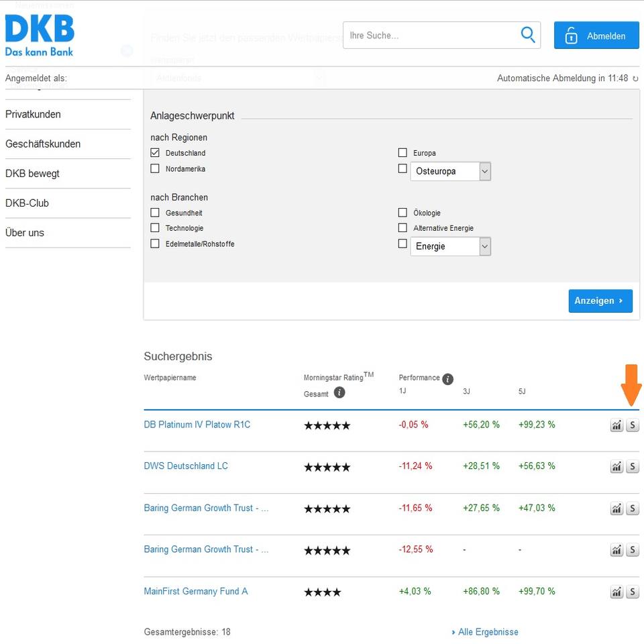
Task: Check the Edelmetalle/Rohstoffe checkbox
Action: [155, 243]
